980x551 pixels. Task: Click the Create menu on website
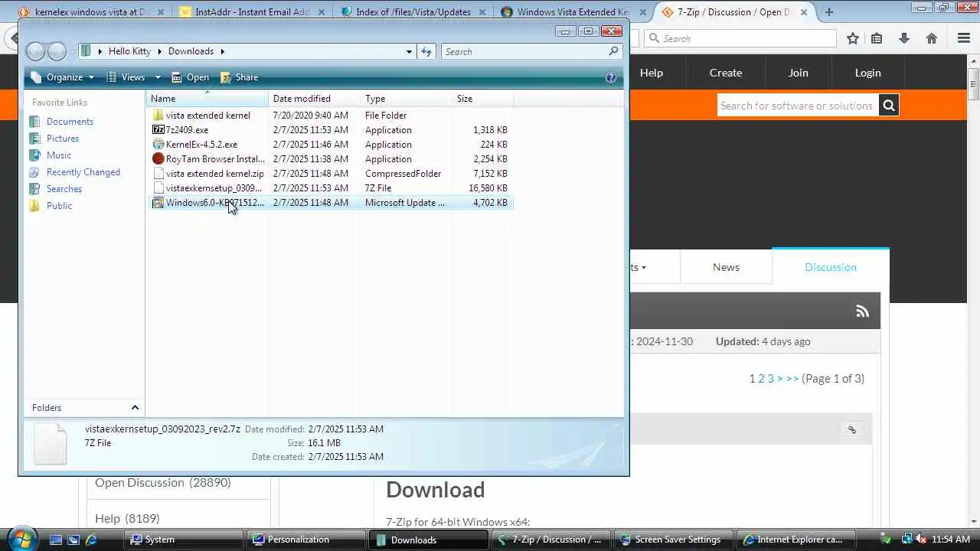(x=726, y=73)
